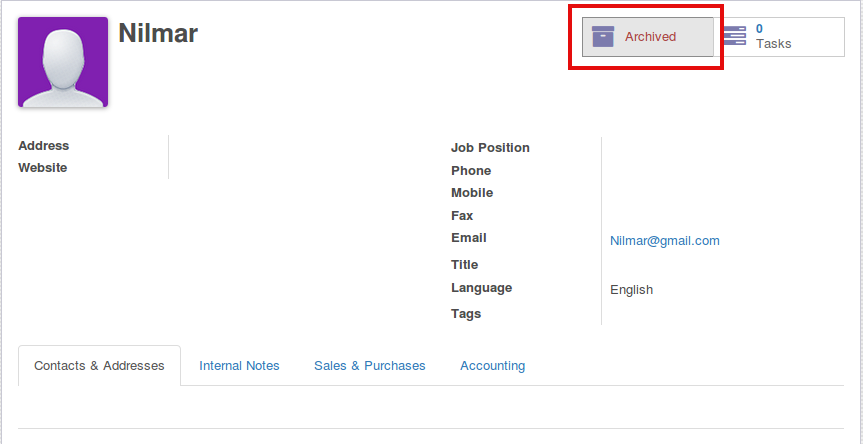Open the Nilmar@gmail.com email link
The image size is (863, 444).
pyautogui.click(x=665, y=241)
